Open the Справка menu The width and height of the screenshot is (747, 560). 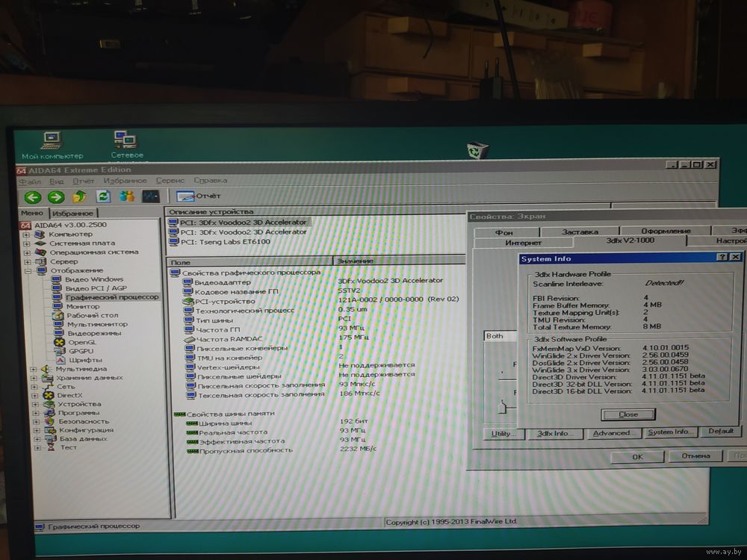click(x=210, y=181)
